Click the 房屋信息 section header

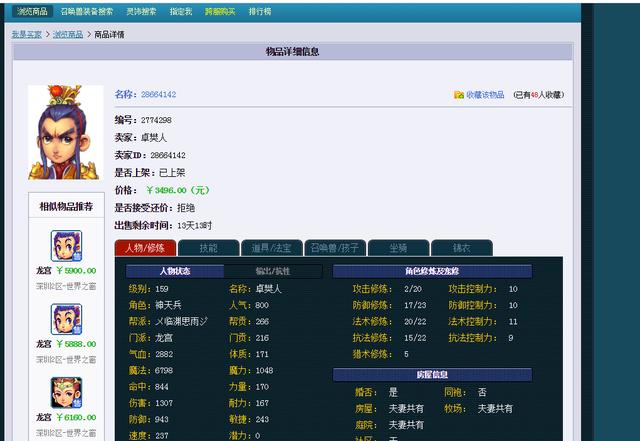[x=432, y=374]
